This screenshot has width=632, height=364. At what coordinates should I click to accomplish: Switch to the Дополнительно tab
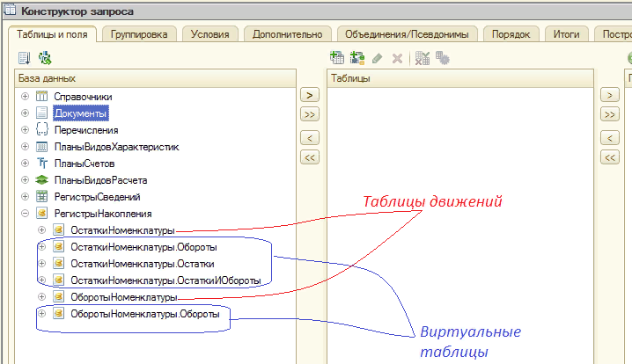287,34
